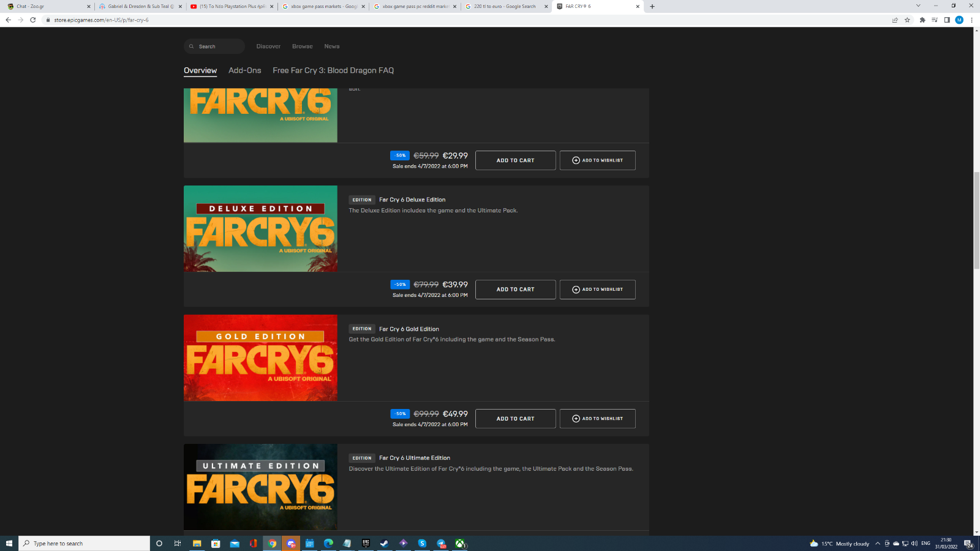
Task: Open Skype from the taskbar
Action: click(x=422, y=543)
